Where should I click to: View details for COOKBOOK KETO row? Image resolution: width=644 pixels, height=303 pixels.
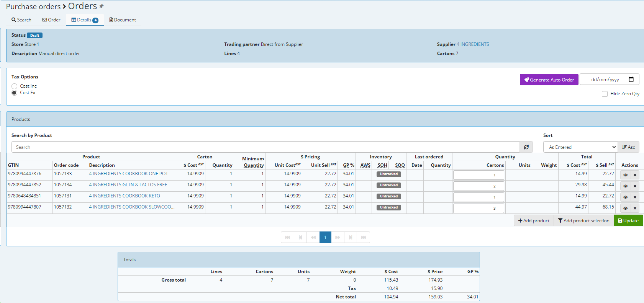tap(625, 197)
